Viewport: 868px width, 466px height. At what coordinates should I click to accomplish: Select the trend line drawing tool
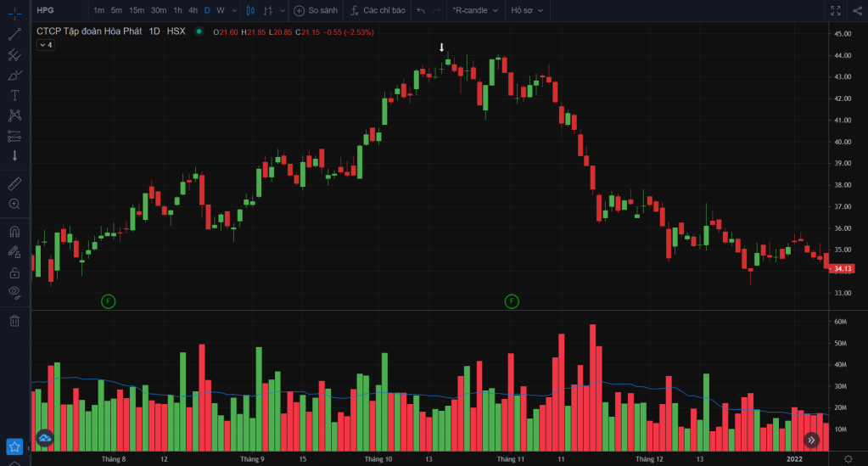(14, 35)
